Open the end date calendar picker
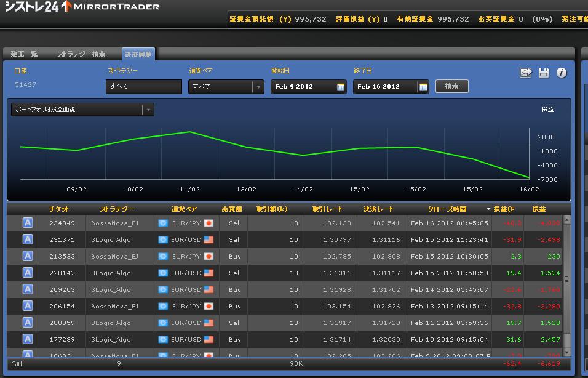This screenshot has width=588, height=378. (423, 87)
